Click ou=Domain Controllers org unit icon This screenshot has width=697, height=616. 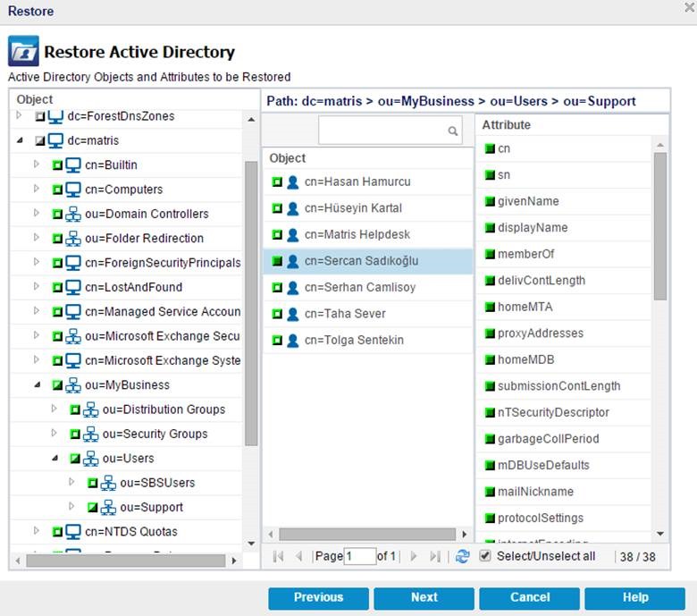coord(73,214)
